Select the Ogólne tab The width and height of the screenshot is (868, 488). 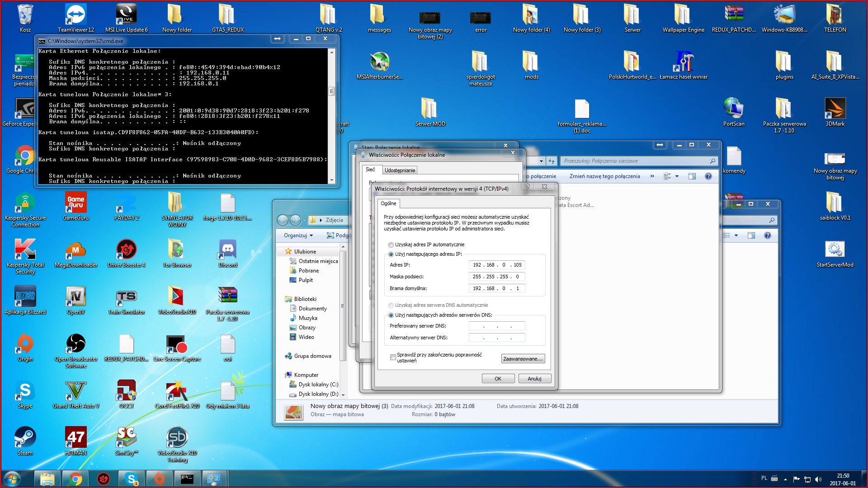pos(388,203)
